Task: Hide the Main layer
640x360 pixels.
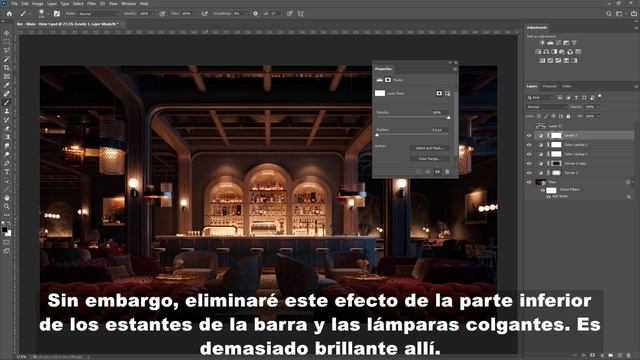Action: pos(529,182)
